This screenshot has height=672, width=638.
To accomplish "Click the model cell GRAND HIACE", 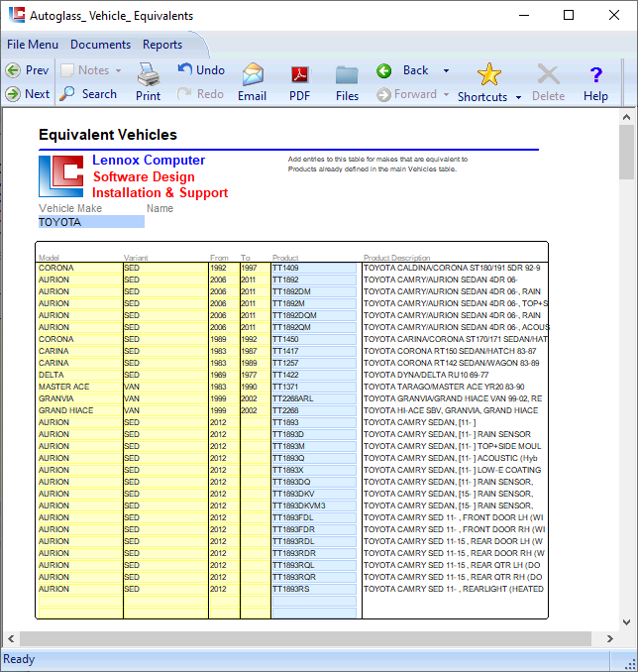I will tap(80, 410).
